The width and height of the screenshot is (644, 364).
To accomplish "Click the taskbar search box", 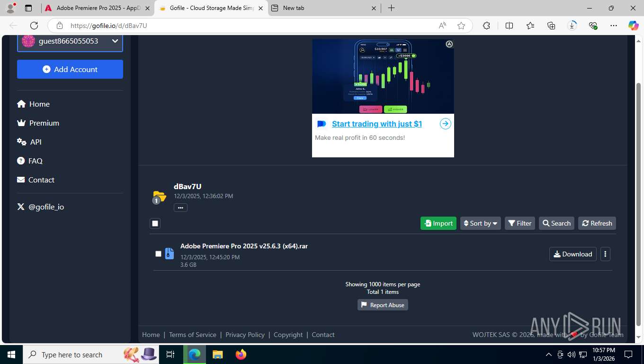I will pyautogui.click(x=91, y=355).
